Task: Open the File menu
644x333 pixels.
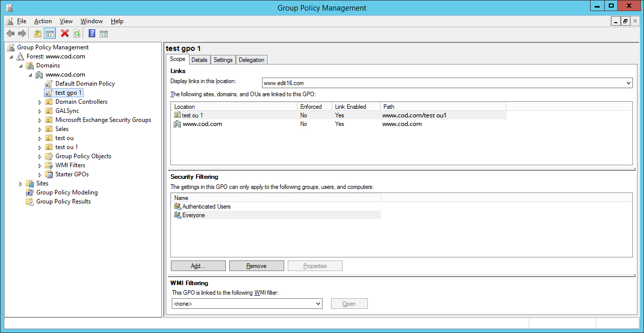Action: click(x=22, y=21)
